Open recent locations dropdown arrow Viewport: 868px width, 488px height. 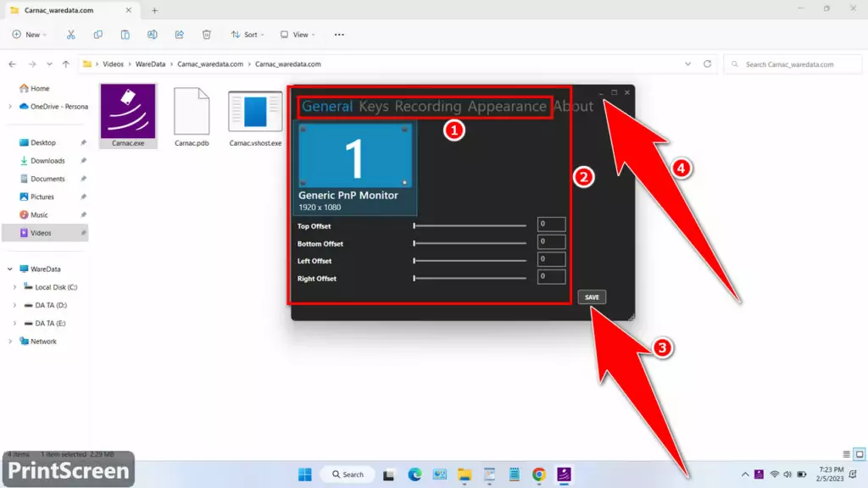(x=49, y=64)
